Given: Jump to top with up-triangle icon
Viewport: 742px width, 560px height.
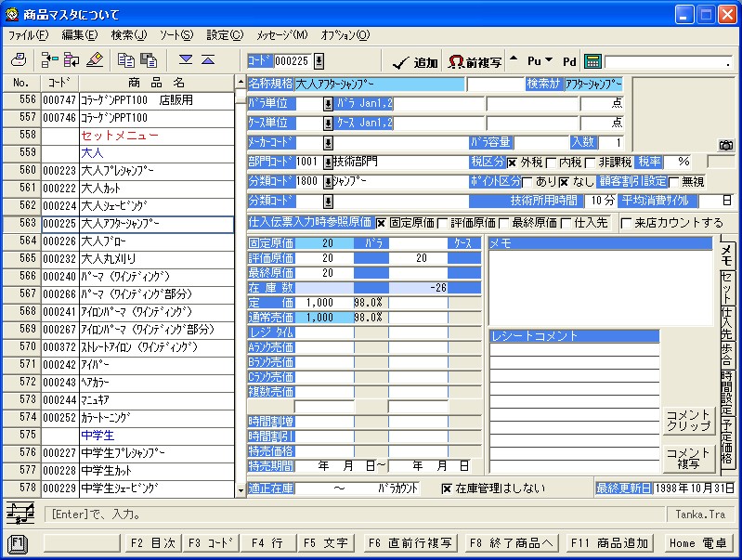Looking at the screenshot, I should click(208, 59).
